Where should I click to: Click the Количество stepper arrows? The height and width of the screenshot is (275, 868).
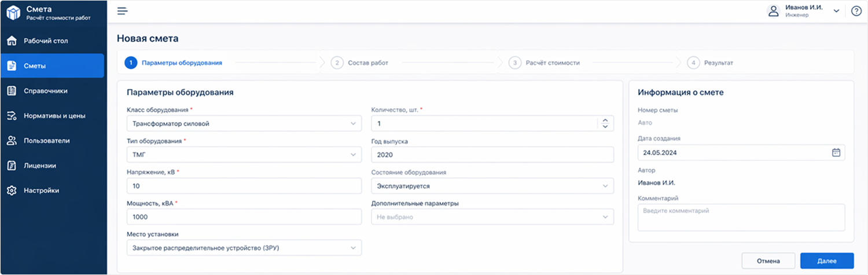click(x=605, y=123)
